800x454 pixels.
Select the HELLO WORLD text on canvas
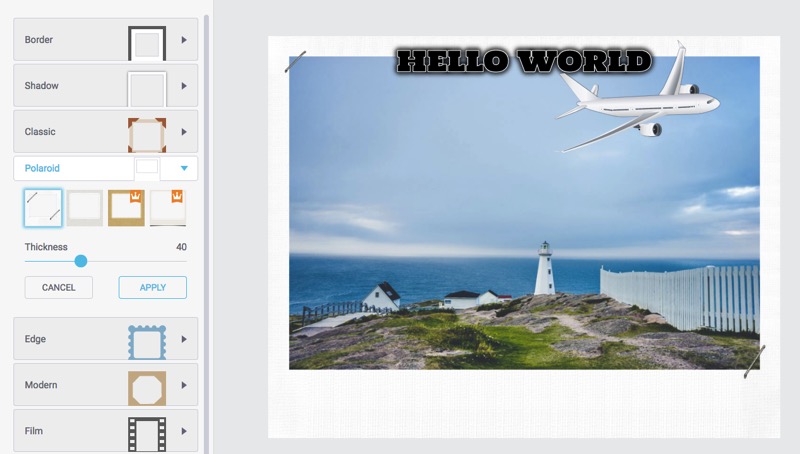point(524,61)
